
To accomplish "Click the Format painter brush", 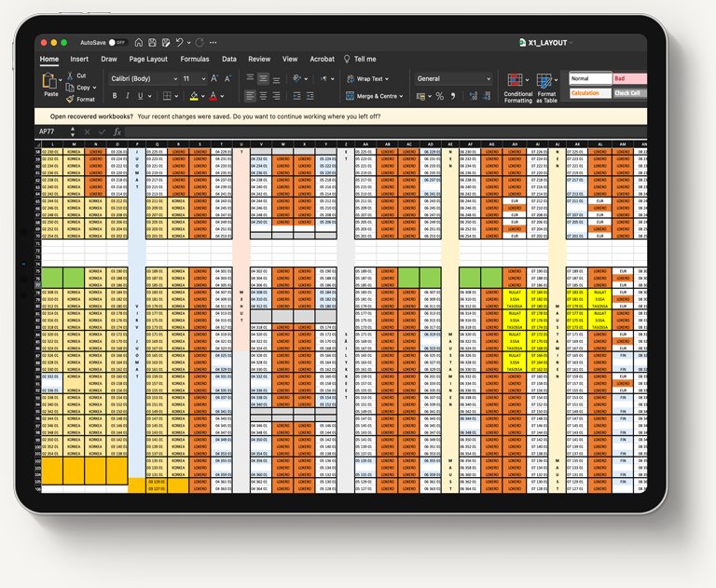I will coord(70,99).
